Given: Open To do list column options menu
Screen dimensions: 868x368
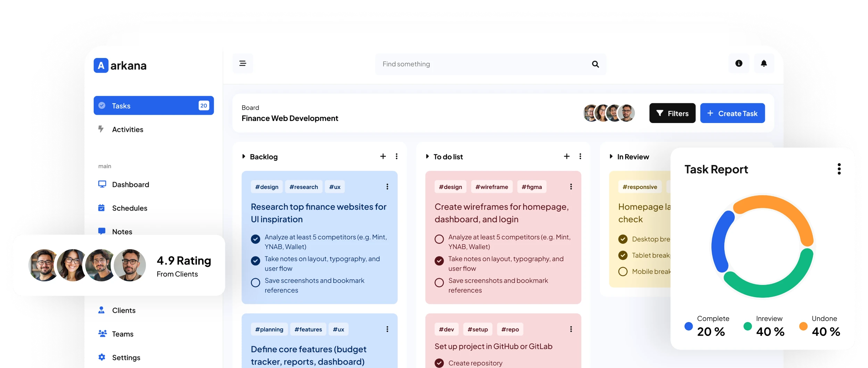Looking at the screenshot, I should click(x=580, y=156).
